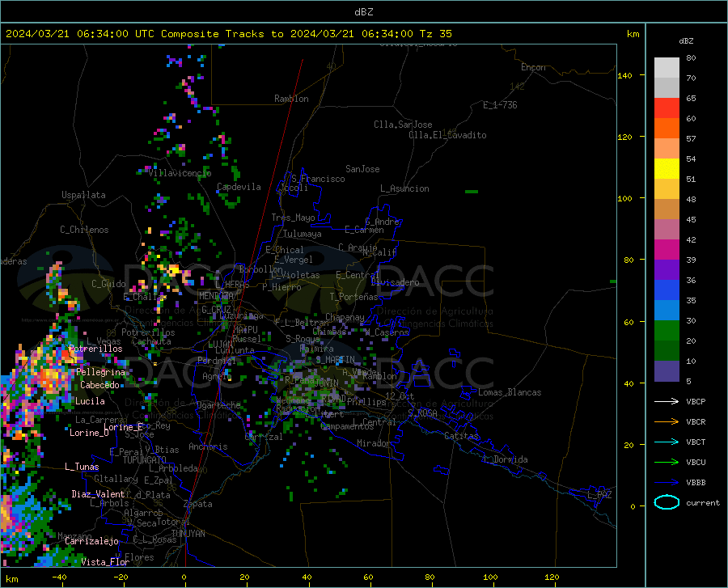Click the 120 km horizontal axis tick
728x588 pixels.
point(552,577)
